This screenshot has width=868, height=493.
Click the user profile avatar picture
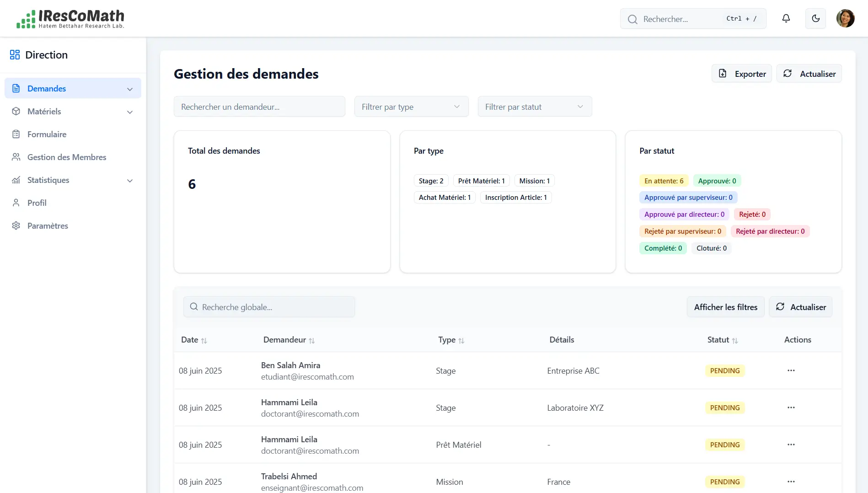point(846,18)
